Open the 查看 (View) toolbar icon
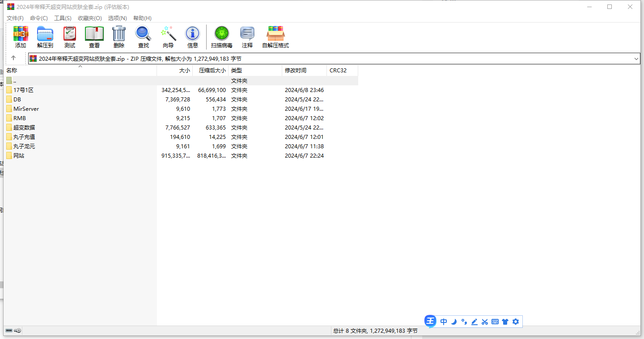 pos(94,37)
